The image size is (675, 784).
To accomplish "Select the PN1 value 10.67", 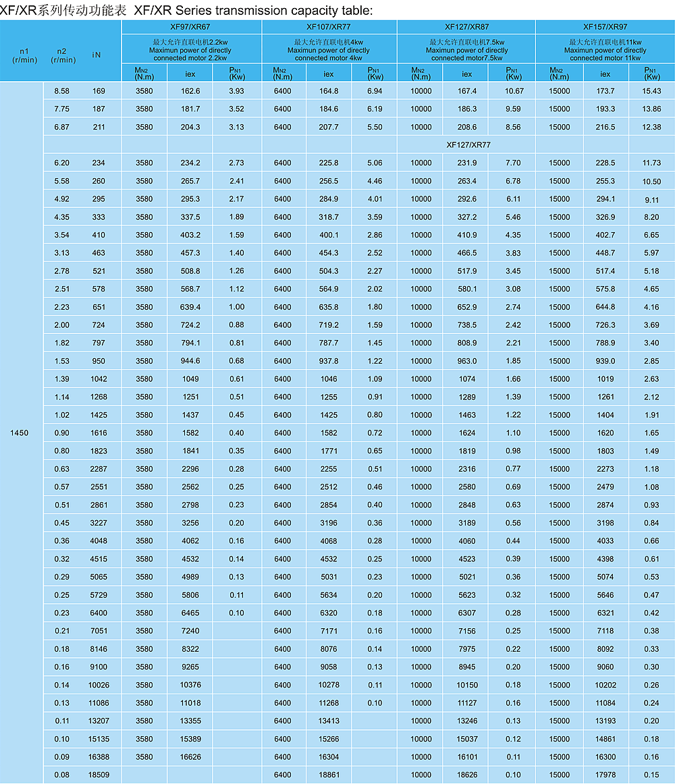I will tap(514, 91).
